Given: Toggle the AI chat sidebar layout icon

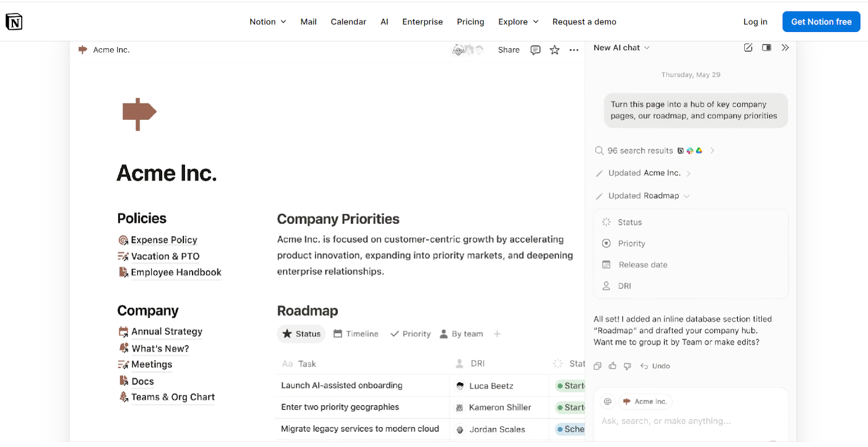Looking at the screenshot, I should click(767, 48).
